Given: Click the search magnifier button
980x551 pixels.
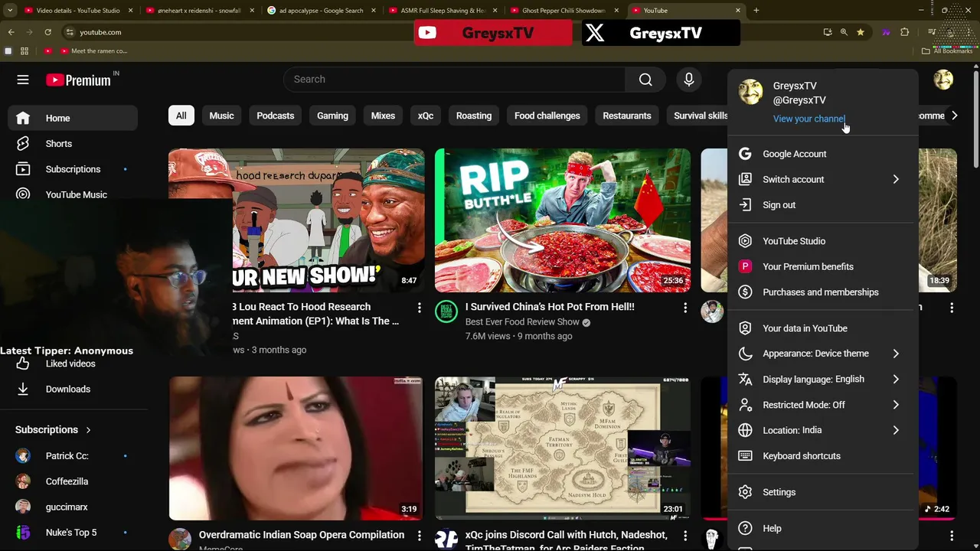Looking at the screenshot, I should click(x=645, y=80).
